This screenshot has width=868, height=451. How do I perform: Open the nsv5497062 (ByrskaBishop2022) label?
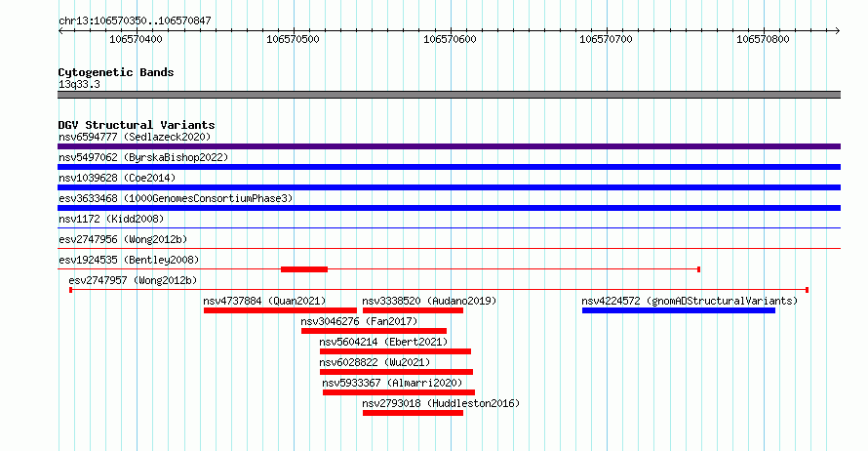click(143, 157)
